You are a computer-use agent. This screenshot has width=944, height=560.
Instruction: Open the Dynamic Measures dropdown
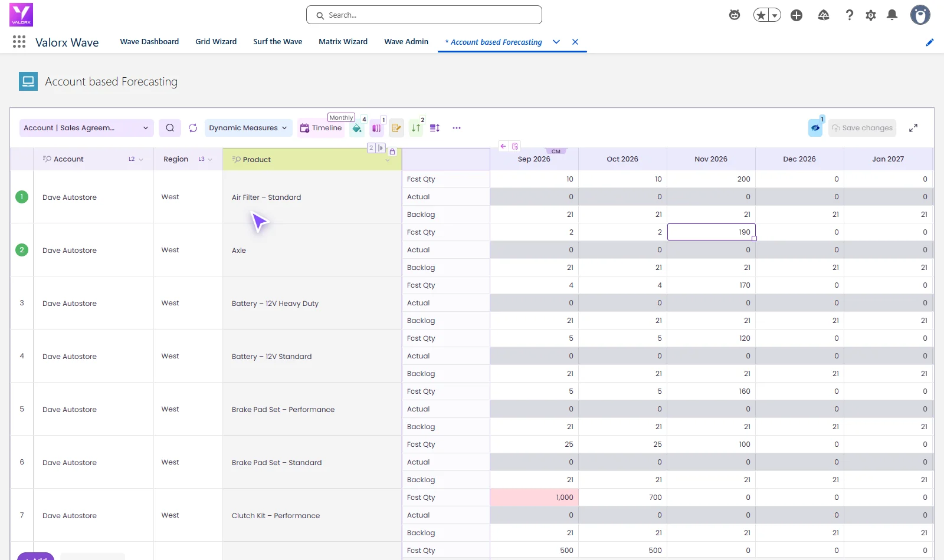[248, 128]
